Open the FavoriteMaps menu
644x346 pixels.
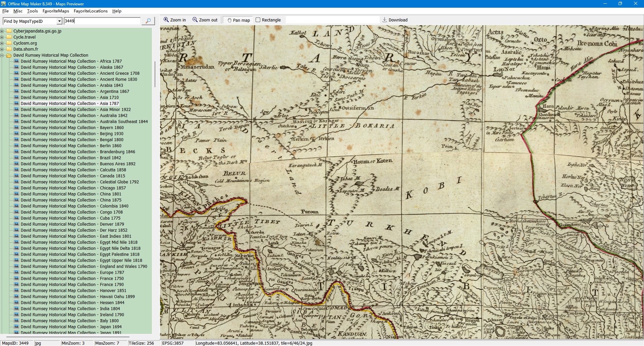56,11
